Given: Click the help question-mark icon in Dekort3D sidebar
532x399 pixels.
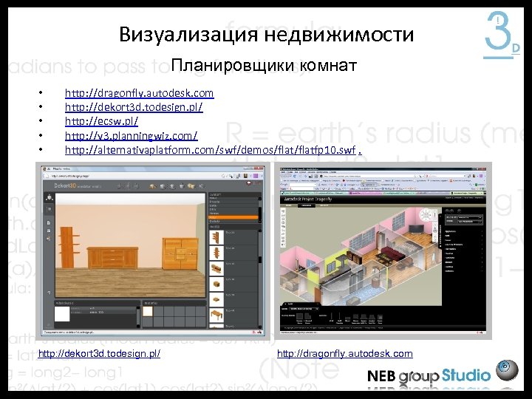Looking at the screenshot, I should pyautogui.click(x=49, y=293).
